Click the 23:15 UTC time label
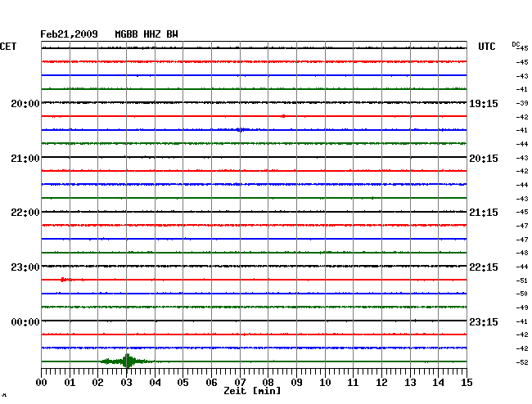 pos(484,321)
